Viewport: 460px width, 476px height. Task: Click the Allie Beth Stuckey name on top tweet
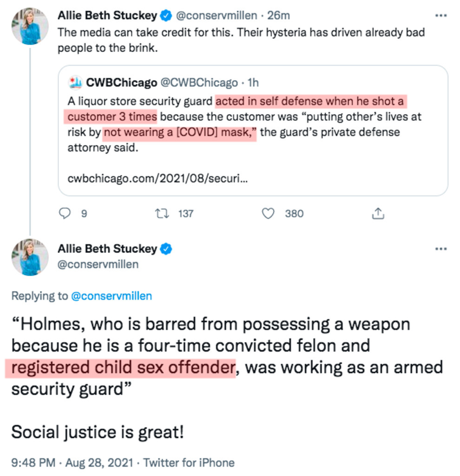click(x=107, y=16)
